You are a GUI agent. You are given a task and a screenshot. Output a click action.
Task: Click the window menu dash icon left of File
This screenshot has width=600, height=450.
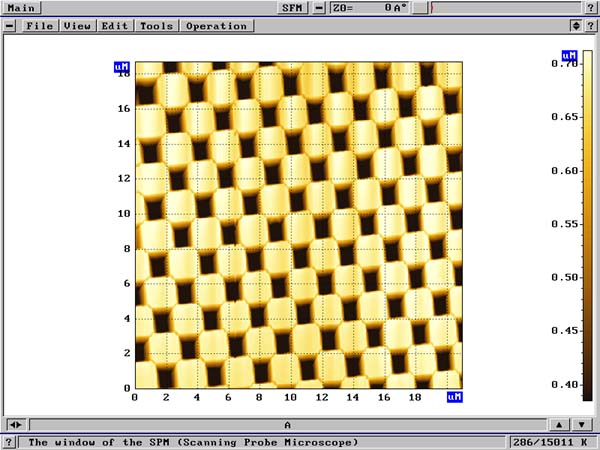click(x=9, y=25)
